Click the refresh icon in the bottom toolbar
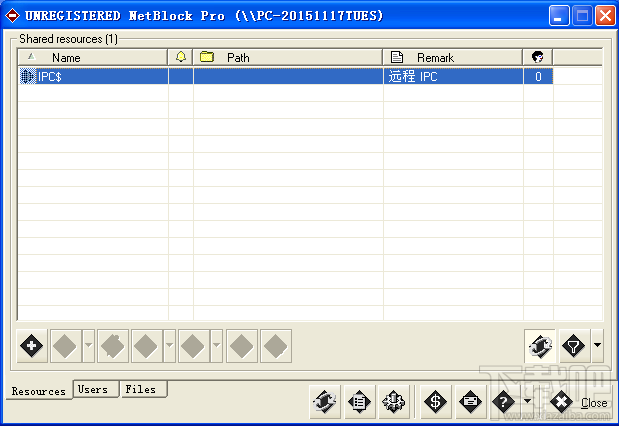The width and height of the screenshot is (619, 426). click(x=325, y=402)
